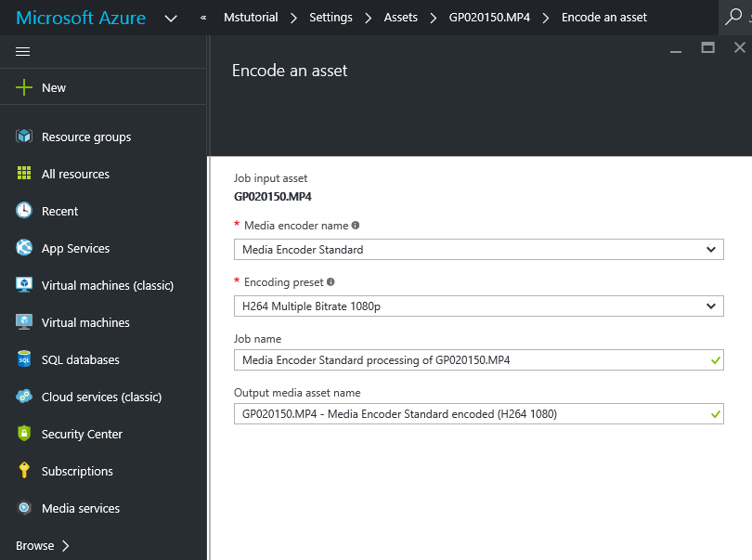Open Recent items
This screenshot has width=752, height=560.
point(59,211)
